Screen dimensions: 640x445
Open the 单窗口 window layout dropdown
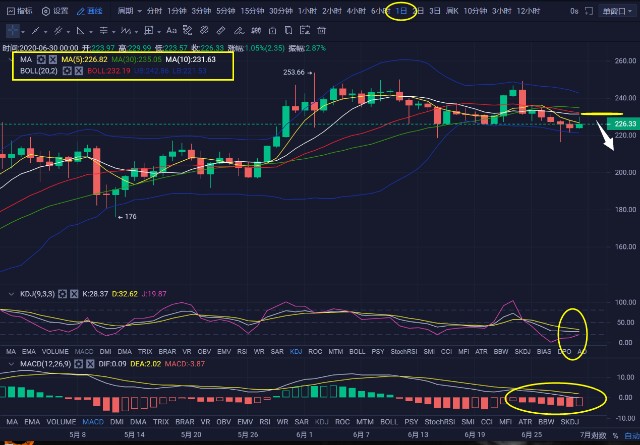pyautogui.click(x=617, y=11)
